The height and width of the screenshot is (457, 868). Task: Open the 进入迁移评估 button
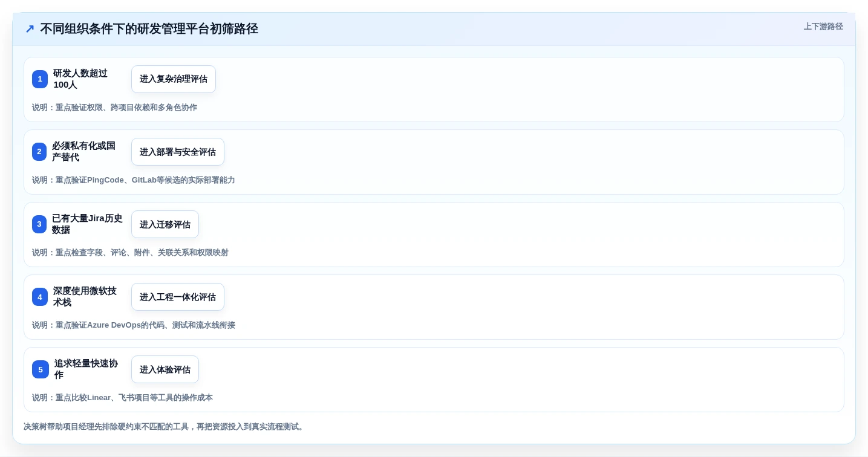click(165, 224)
